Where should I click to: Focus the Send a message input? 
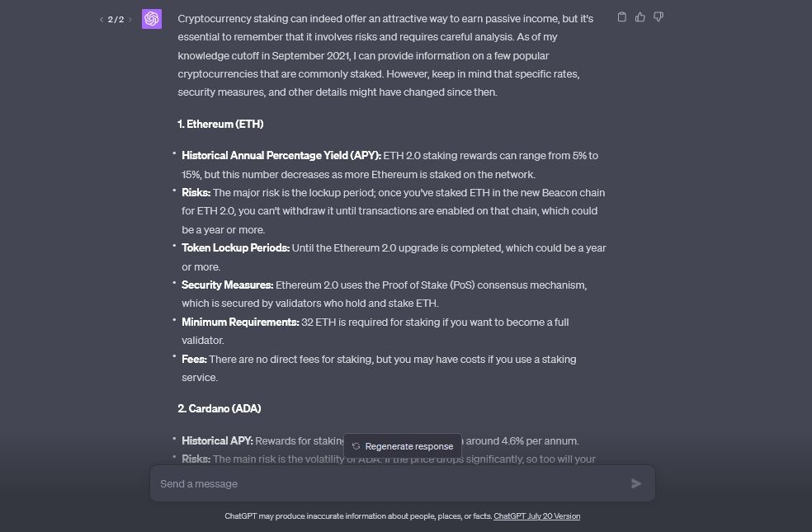388,484
